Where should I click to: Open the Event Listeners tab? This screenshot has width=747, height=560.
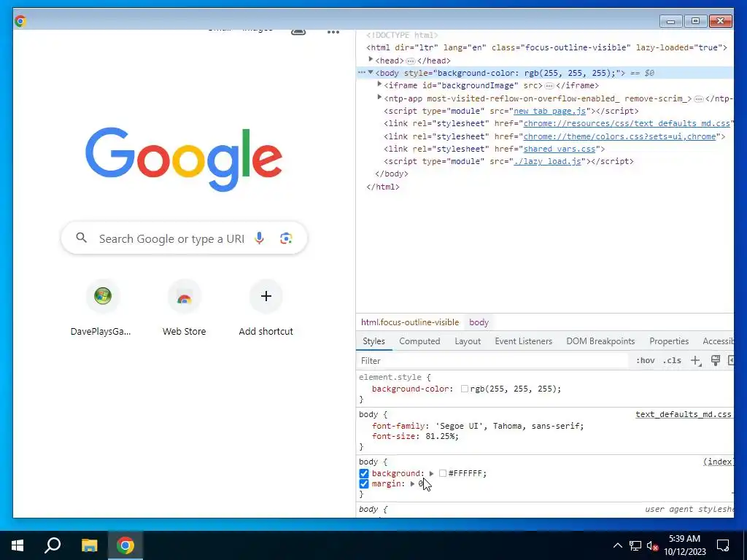point(523,341)
